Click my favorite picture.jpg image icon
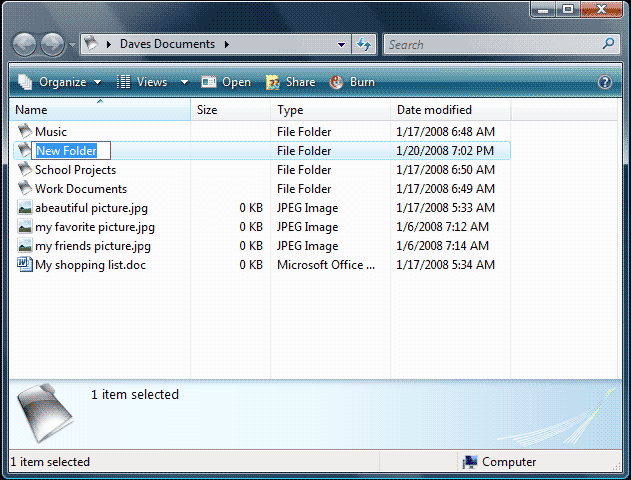 [x=25, y=226]
